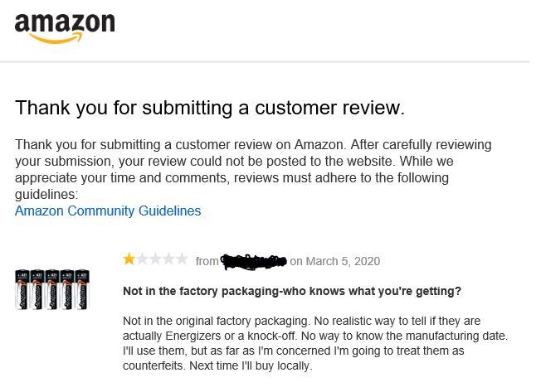The image size is (541, 392).
Task: Click the bold review title about factory packaging
Action: (x=292, y=292)
